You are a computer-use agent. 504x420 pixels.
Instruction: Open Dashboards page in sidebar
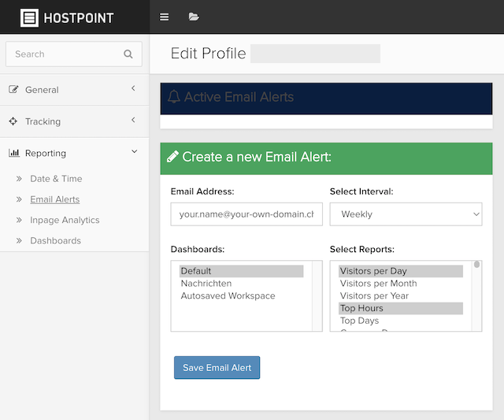click(x=56, y=240)
